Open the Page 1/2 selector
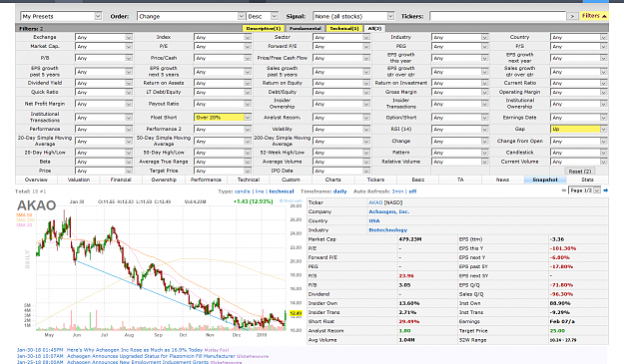The width and height of the screenshot is (624, 364). pos(585,190)
